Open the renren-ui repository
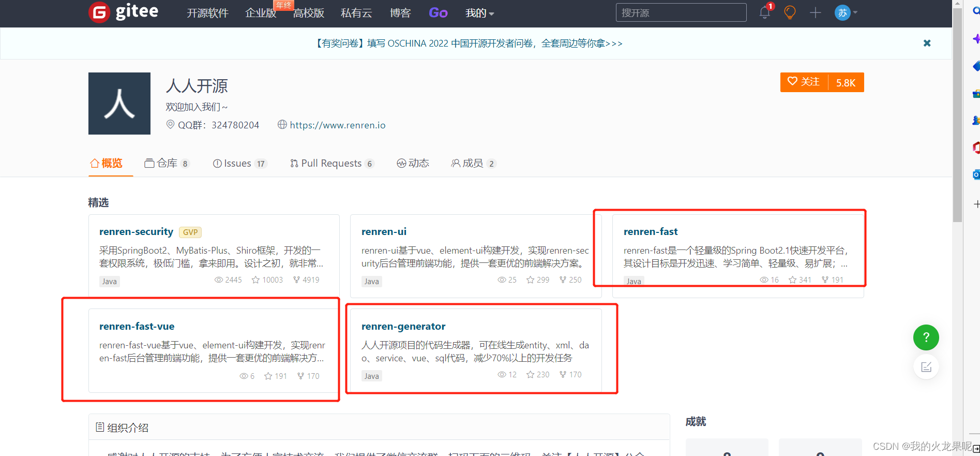The image size is (980, 456). [x=384, y=231]
